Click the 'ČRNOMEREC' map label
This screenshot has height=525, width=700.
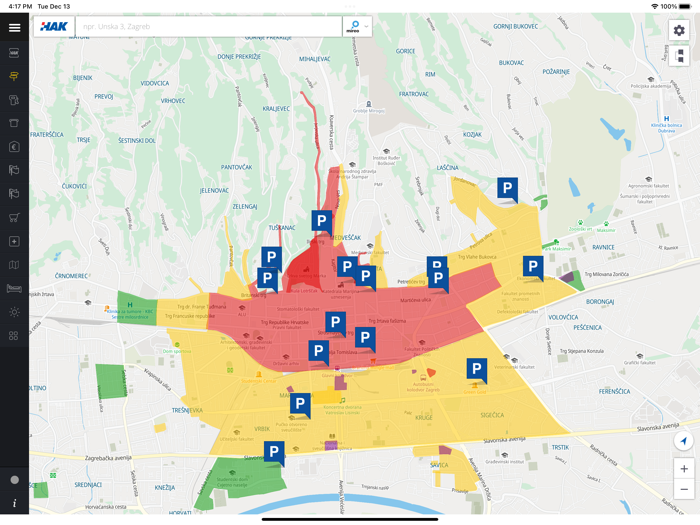tap(71, 276)
